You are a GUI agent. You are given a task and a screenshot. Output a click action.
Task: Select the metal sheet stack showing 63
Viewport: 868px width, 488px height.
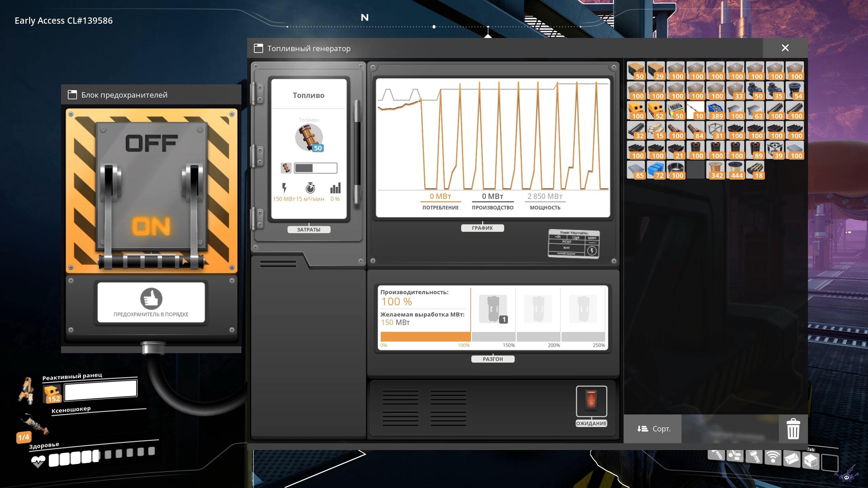pos(755,110)
